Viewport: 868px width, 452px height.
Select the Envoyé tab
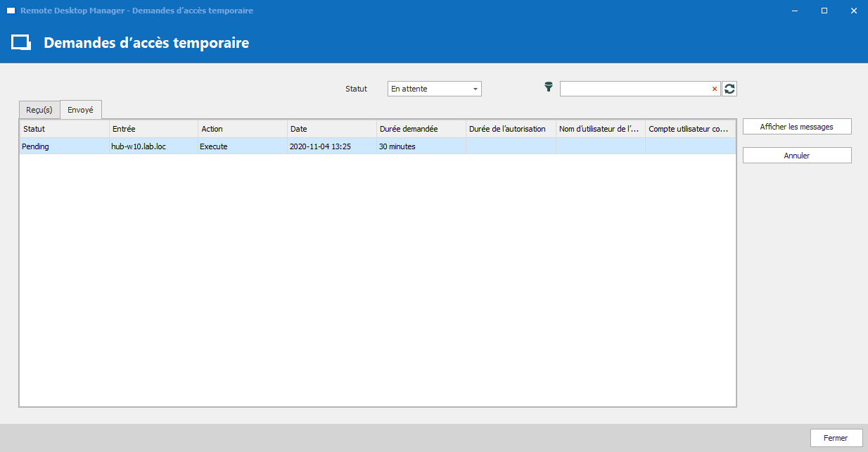pos(81,110)
